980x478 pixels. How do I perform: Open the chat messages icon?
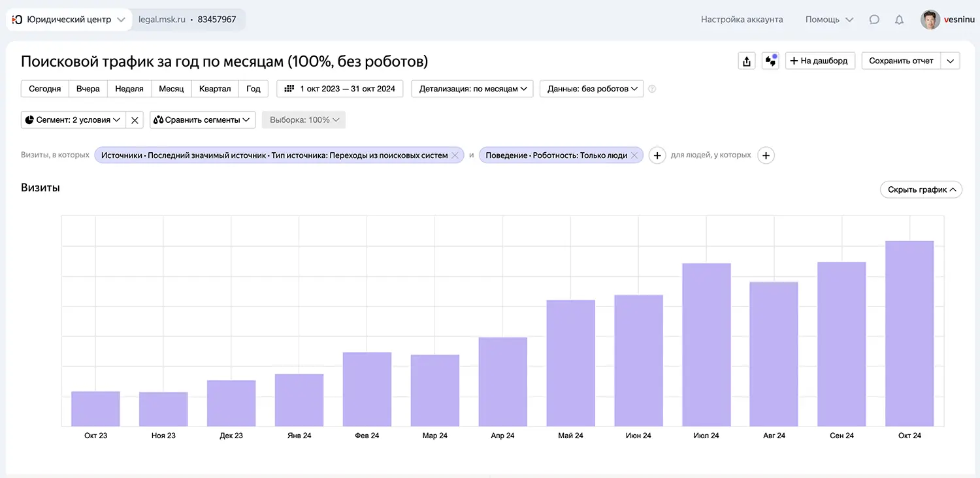pos(874,20)
